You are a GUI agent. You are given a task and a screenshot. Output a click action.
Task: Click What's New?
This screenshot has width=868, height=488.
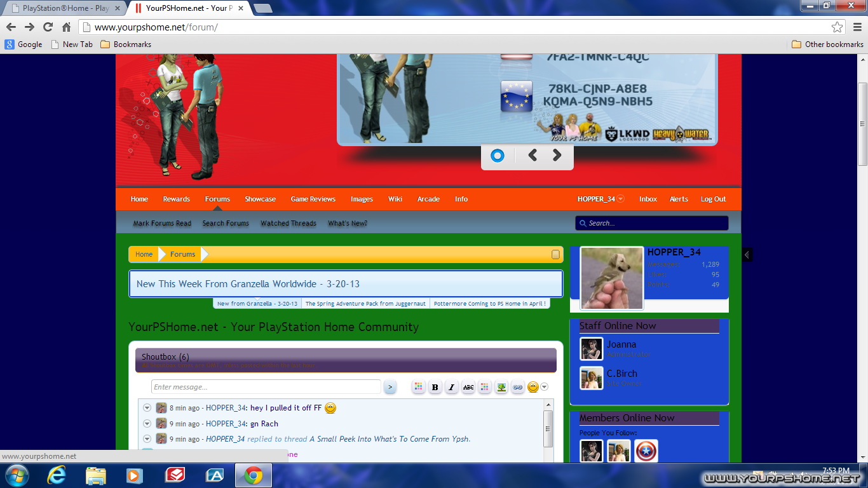(x=348, y=223)
